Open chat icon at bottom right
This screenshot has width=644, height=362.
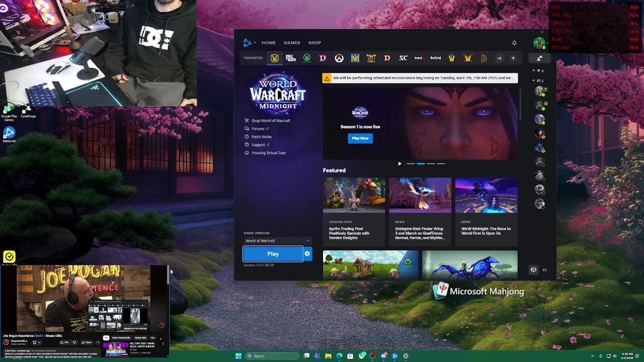click(533, 270)
